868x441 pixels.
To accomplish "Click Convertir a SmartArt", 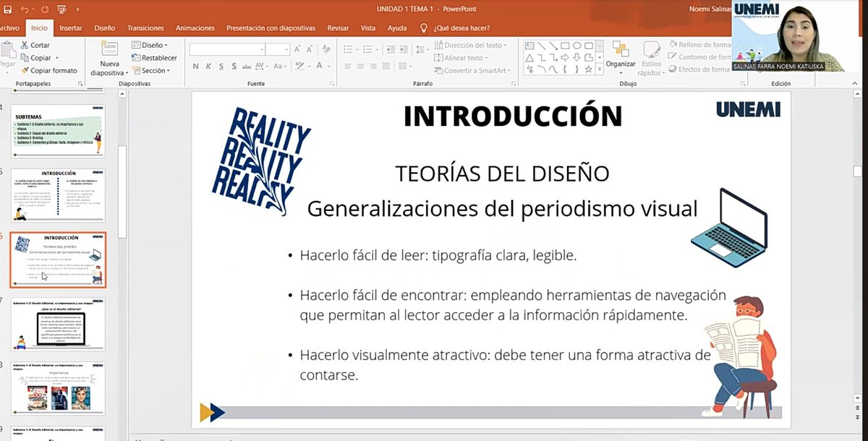I will (471, 71).
